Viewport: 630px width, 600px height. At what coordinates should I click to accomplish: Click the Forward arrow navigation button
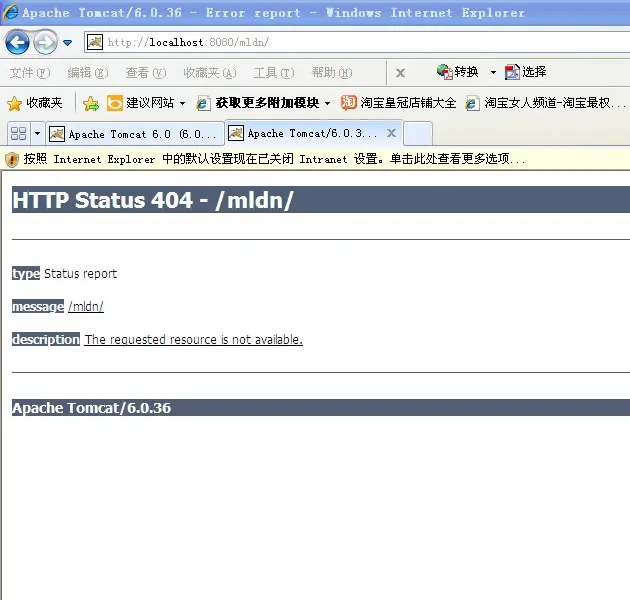click(x=45, y=42)
